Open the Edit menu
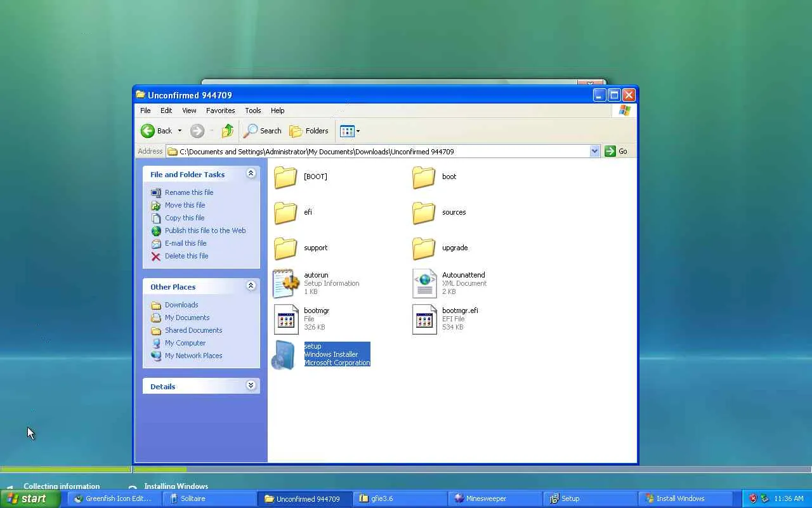812x508 pixels. click(x=166, y=110)
